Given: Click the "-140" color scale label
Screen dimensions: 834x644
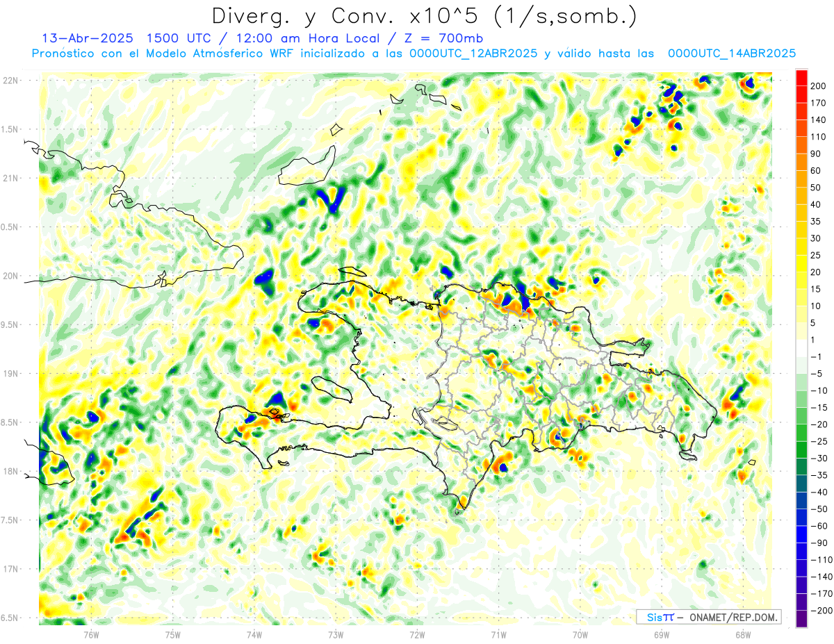Looking at the screenshot, I should [x=820, y=577].
